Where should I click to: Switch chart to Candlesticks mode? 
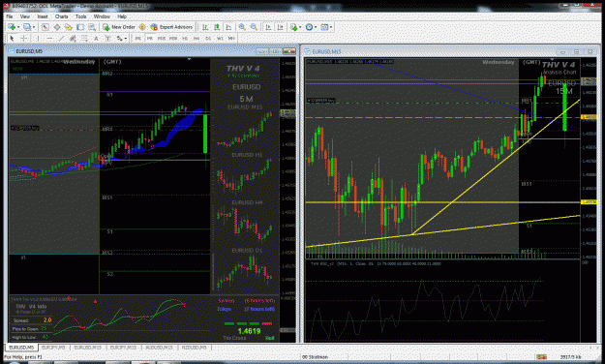point(217,27)
